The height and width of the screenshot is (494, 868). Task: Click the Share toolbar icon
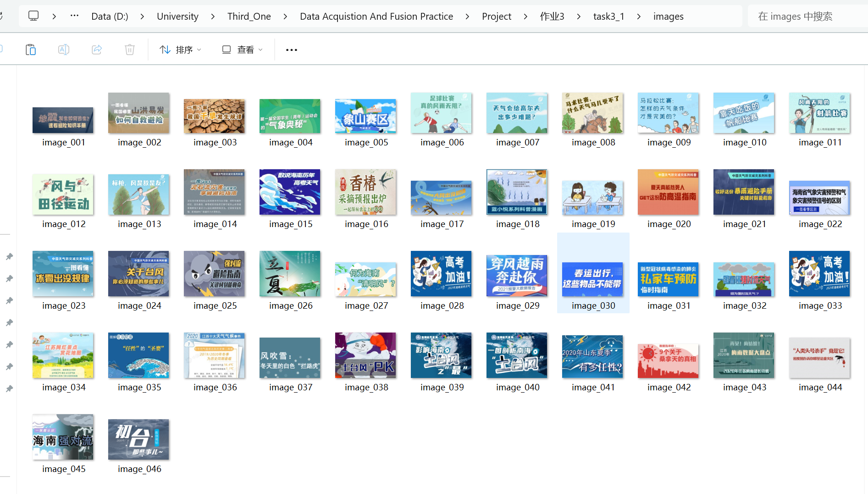[x=97, y=50]
